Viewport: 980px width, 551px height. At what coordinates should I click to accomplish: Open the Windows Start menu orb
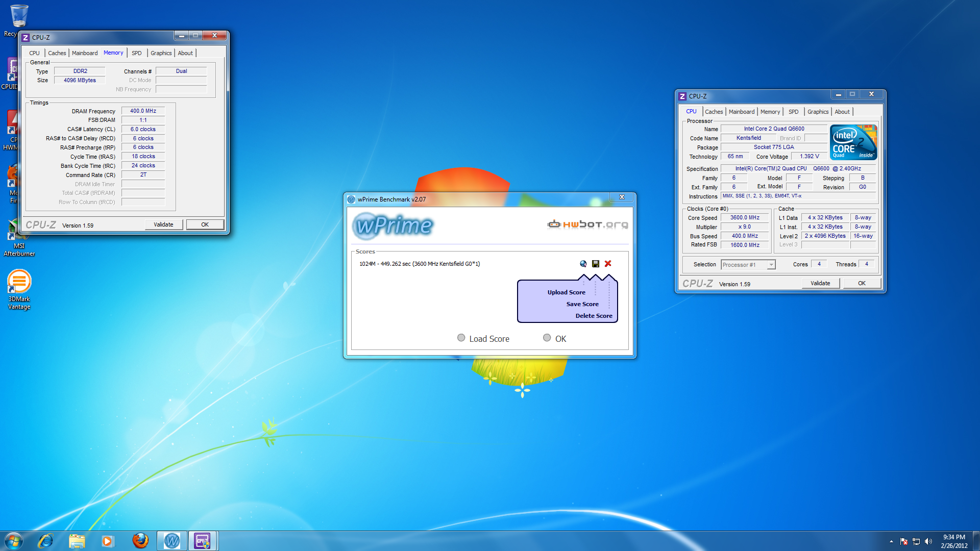point(13,541)
